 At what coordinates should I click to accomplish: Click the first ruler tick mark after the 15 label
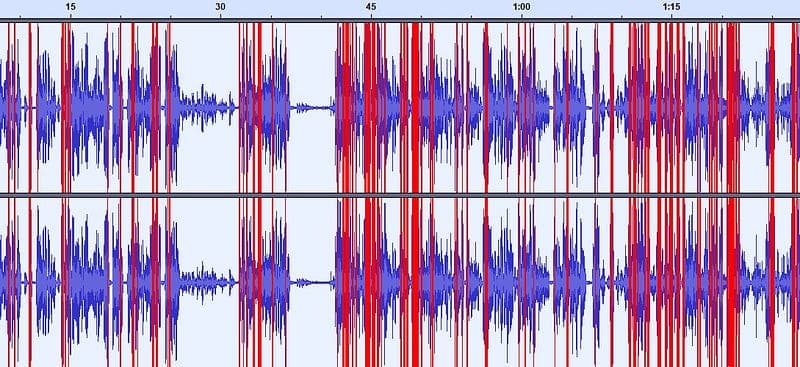tap(120, 17)
